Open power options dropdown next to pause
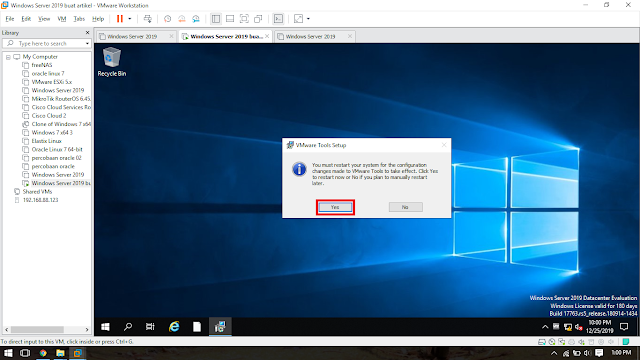This screenshot has height=360, width=640. [130, 19]
